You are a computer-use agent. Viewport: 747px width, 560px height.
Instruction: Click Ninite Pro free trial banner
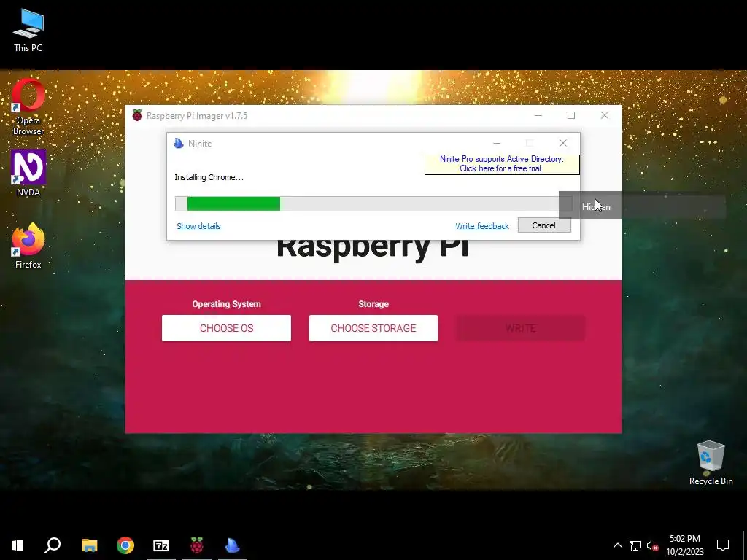pos(502,164)
